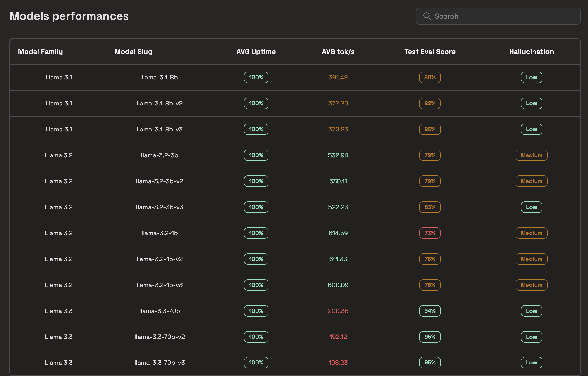The width and height of the screenshot is (588, 376).
Task: Toggle the 100% uptime pill on llama-3.3-70b-v2
Action: click(x=256, y=337)
